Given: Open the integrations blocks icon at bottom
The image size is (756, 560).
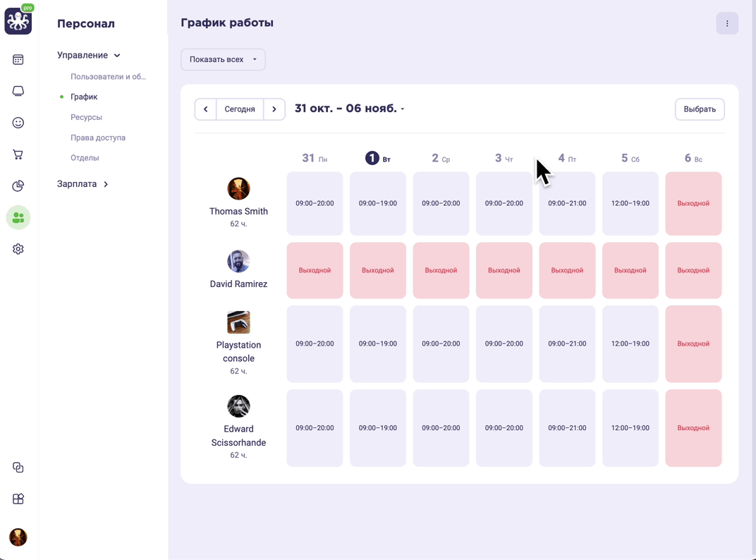Looking at the screenshot, I should tap(18, 499).
